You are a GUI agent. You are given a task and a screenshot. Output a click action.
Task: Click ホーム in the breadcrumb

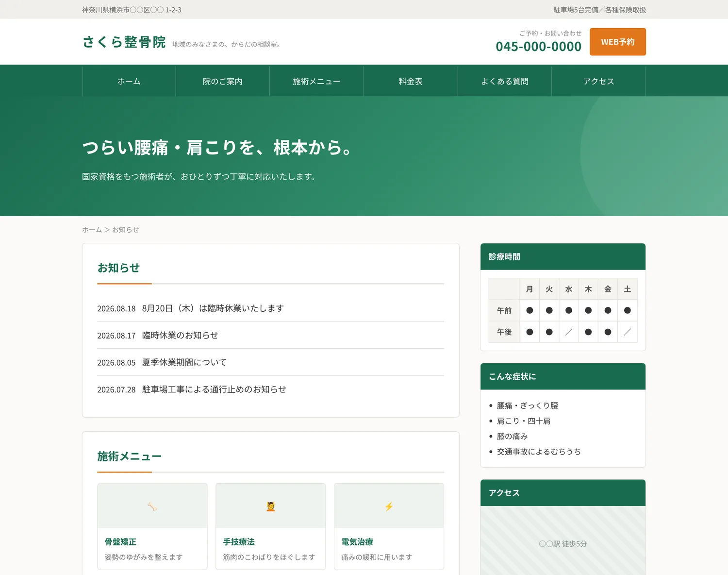(92, 230)
